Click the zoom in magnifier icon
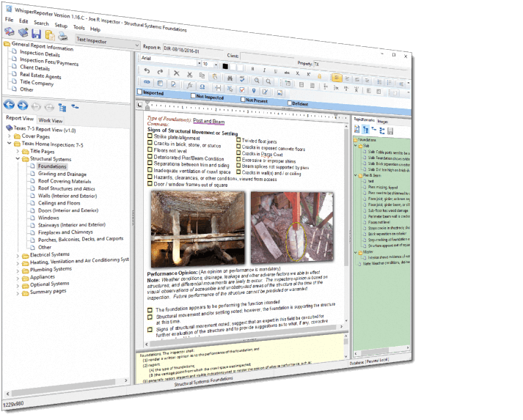 (x=257, y=80)
